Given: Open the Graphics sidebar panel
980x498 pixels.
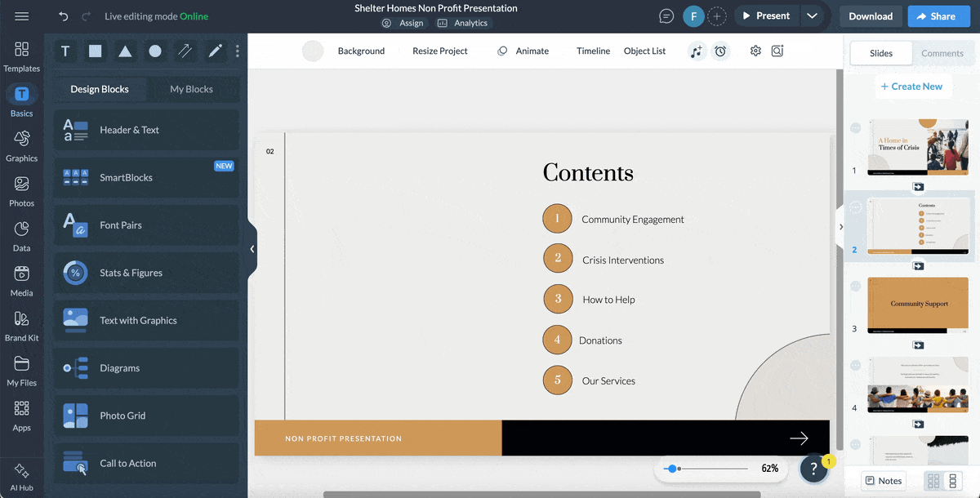Looking at the screenshot, I should (22, 147).
